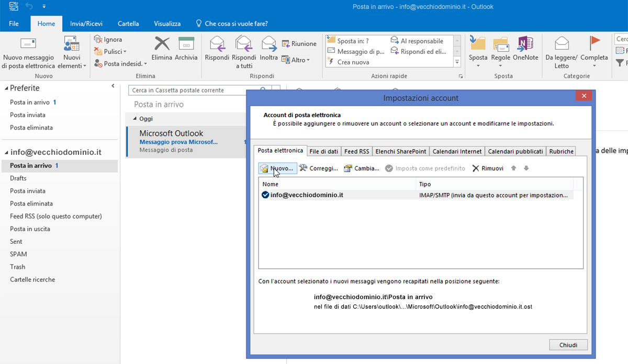Collapse the info@vecchiodominio.it account tree
The image size is (628, 364).
[6, 153]
